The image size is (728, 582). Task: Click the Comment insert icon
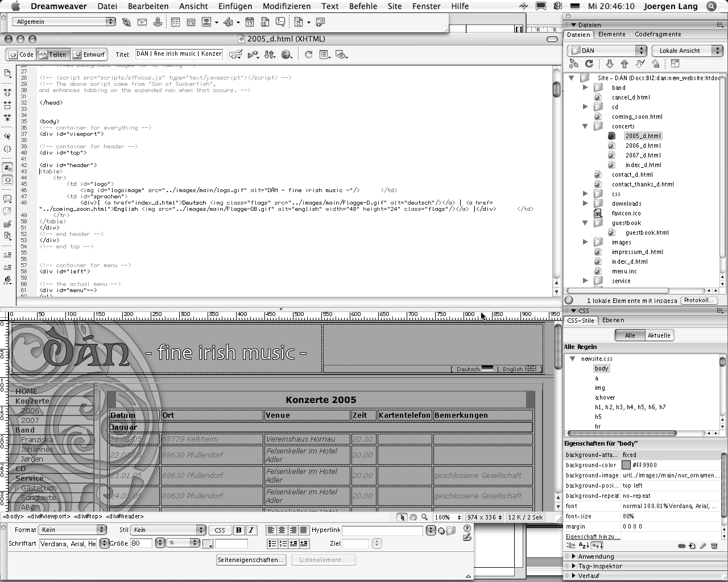280,22
